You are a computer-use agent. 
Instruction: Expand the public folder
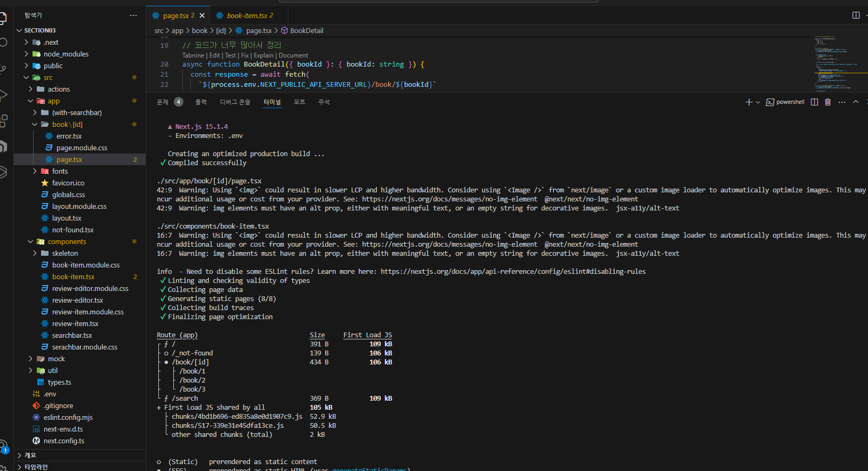79,66
